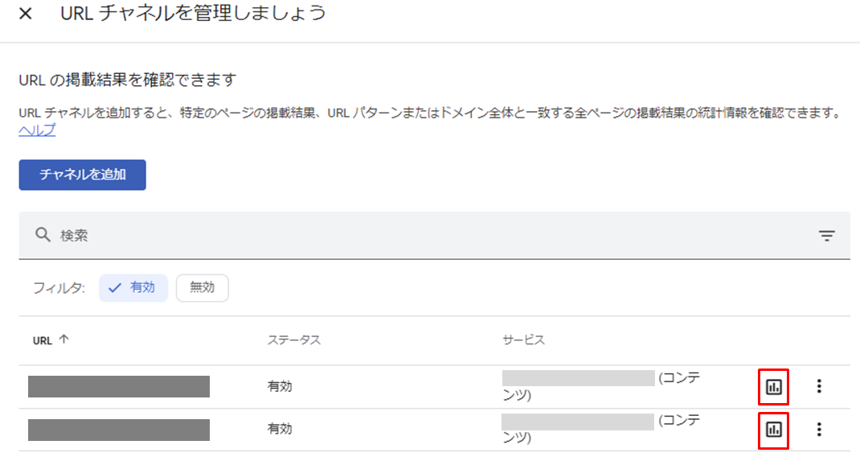Open more options menu in first row
The image size is (868, 457).
819,386
